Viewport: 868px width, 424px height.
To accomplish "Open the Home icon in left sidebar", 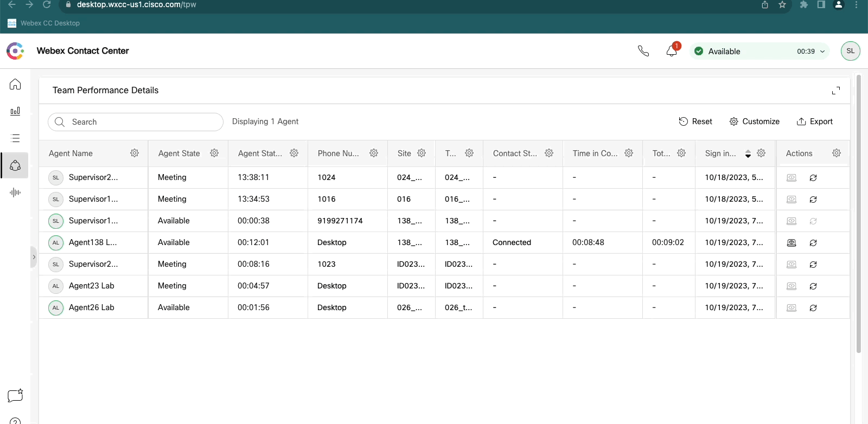I will [15, 85].
